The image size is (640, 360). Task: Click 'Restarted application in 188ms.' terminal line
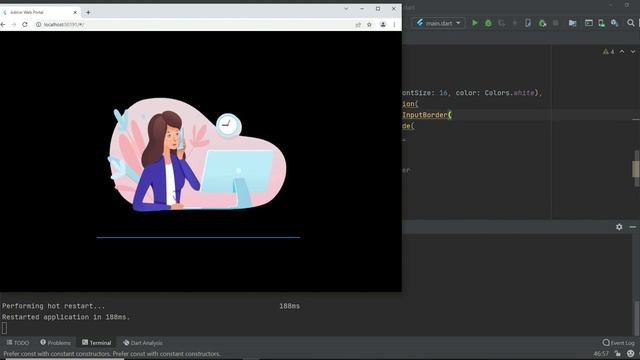pyautogui.click(x=66, y=317)
